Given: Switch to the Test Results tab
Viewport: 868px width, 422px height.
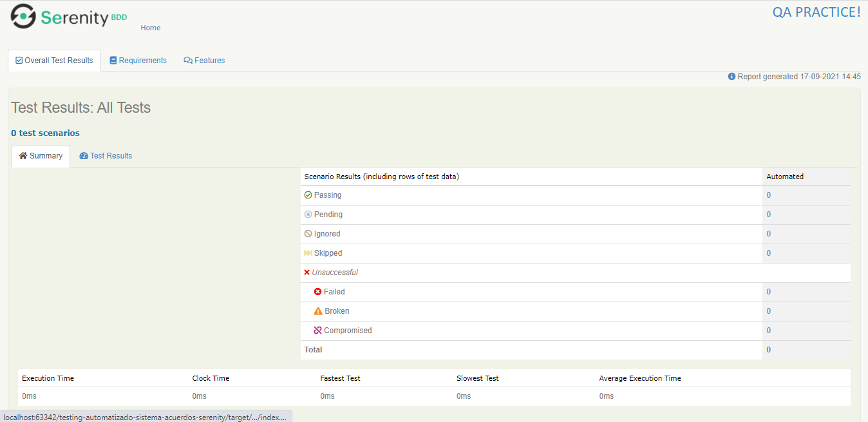Looking at the screenshot, I should click(x=105, y=155).
